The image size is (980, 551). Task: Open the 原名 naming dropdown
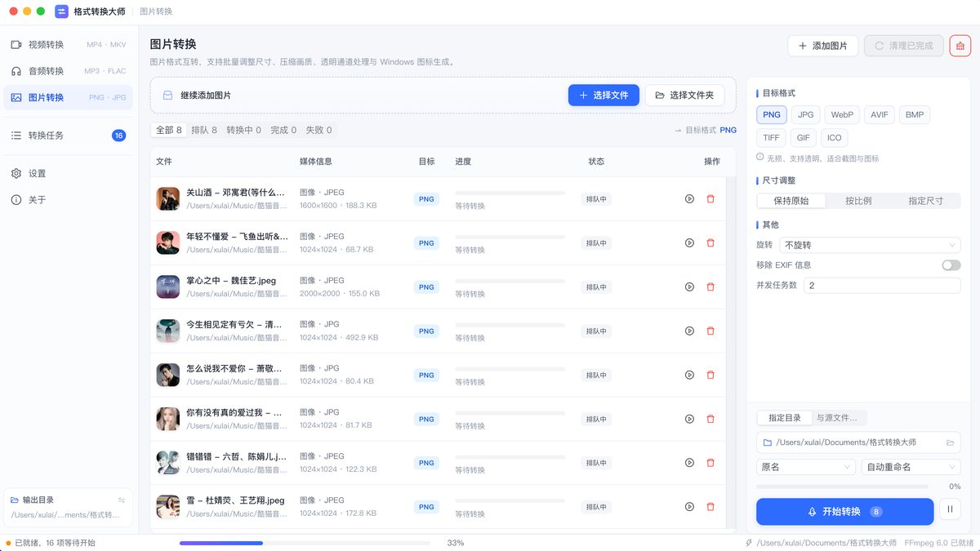806,467
